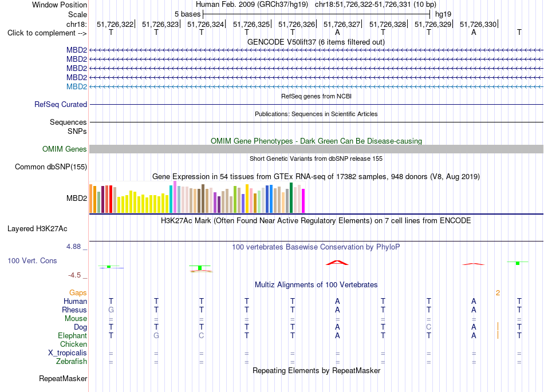Image resolution: width=544 pixels, height=392 pixels.
Task: Click the 'Click to complement -->' label
Action: coord(47,33)
